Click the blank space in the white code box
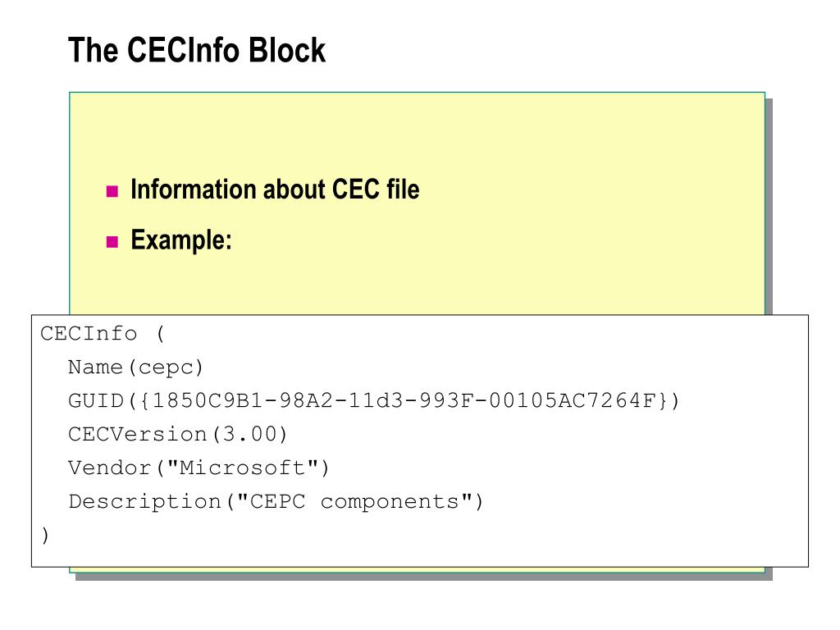Viewport: 840px width, 630px height. [x=643, y=482]
